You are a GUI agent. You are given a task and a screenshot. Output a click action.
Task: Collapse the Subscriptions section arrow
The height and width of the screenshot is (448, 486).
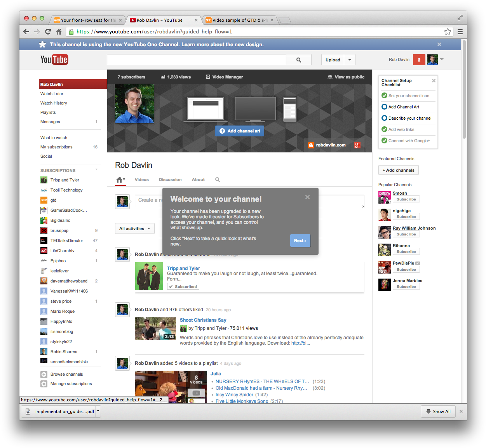click(96, 170)
